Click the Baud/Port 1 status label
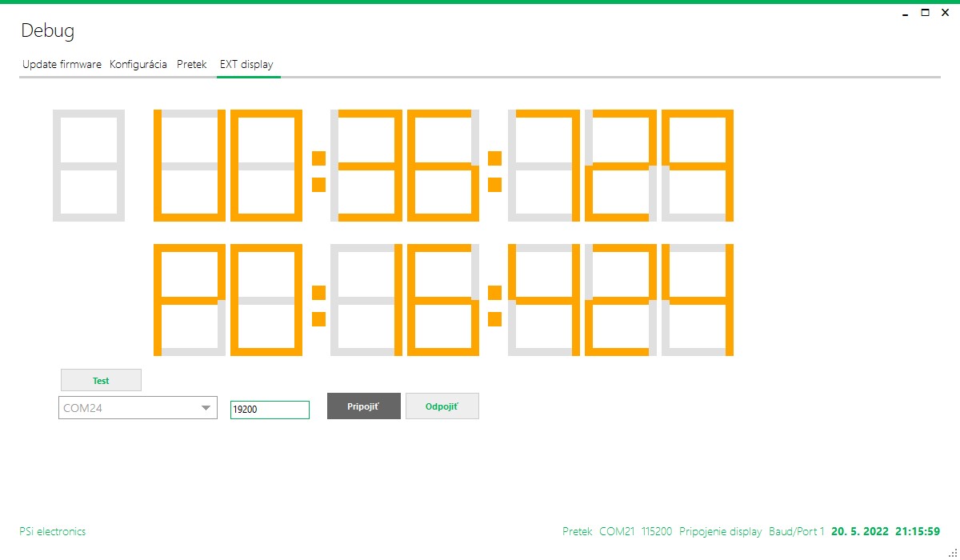 (796, 532)
